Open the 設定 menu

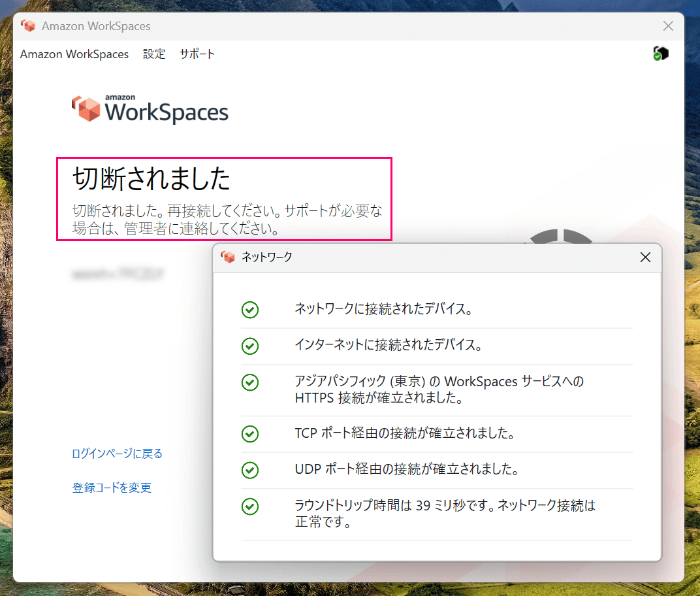point(154,54)
